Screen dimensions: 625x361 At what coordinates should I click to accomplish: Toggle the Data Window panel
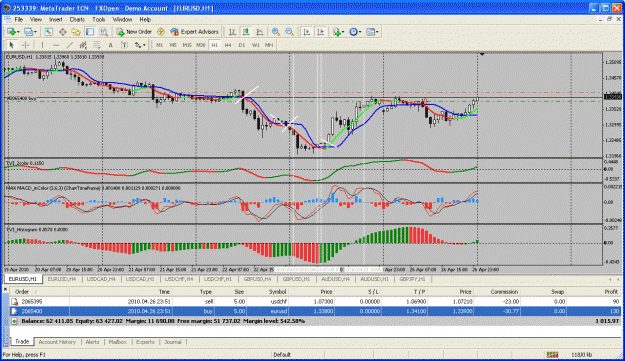coord(63,32)
